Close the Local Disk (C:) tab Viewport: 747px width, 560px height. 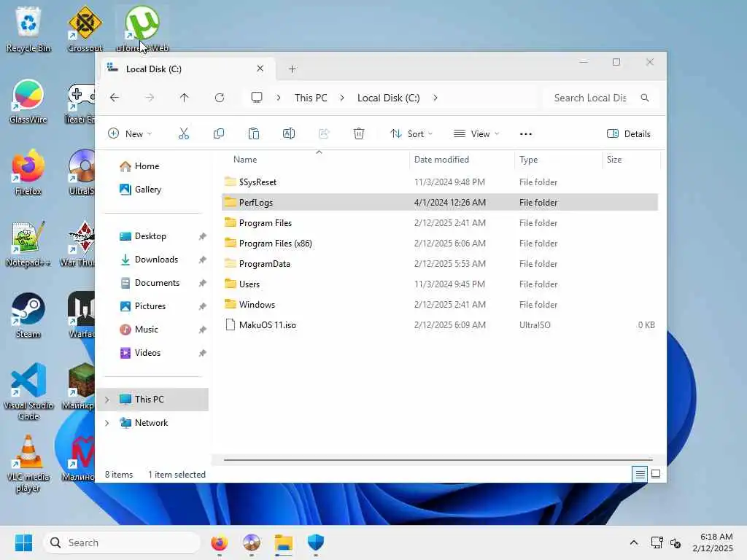pos(260,69)
